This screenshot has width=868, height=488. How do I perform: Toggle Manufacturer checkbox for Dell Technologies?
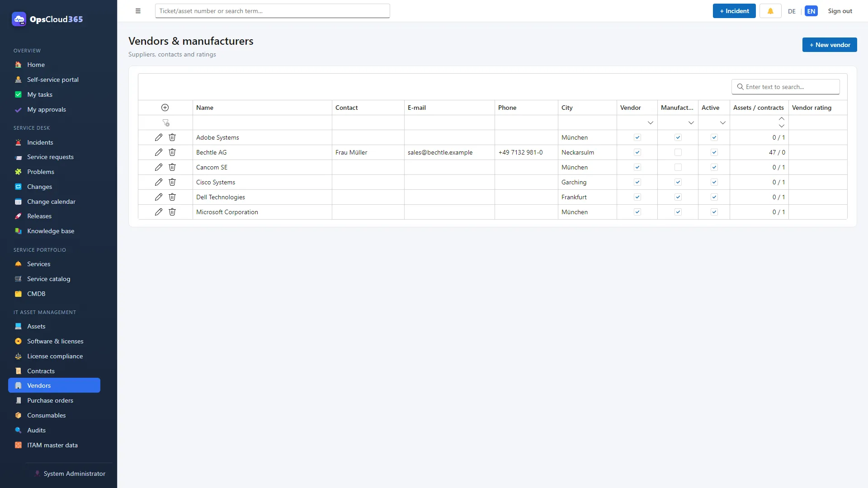click(678, 197)
